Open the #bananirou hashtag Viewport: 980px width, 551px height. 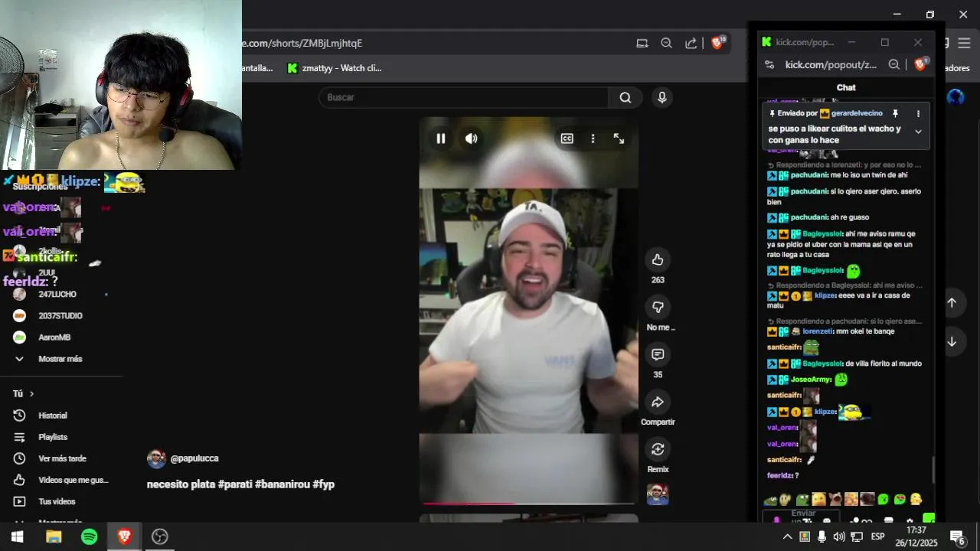tap(283, 484)
